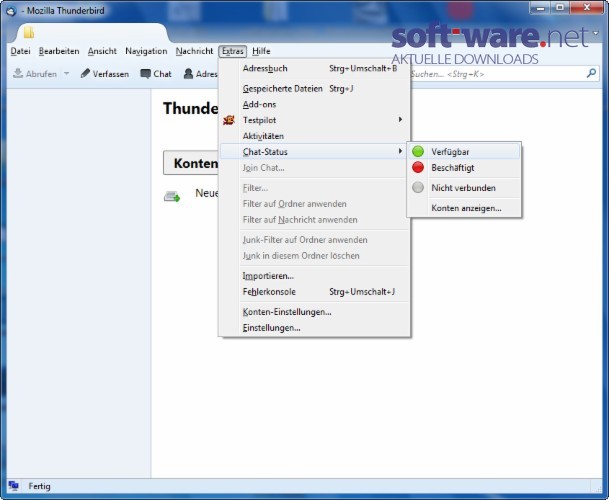
Task: Click the Verfassen pencil icon
Action: point(85,73)
